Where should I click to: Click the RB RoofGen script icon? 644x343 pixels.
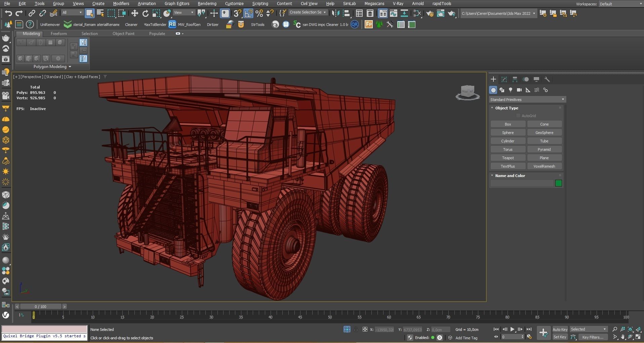[172, 25]
